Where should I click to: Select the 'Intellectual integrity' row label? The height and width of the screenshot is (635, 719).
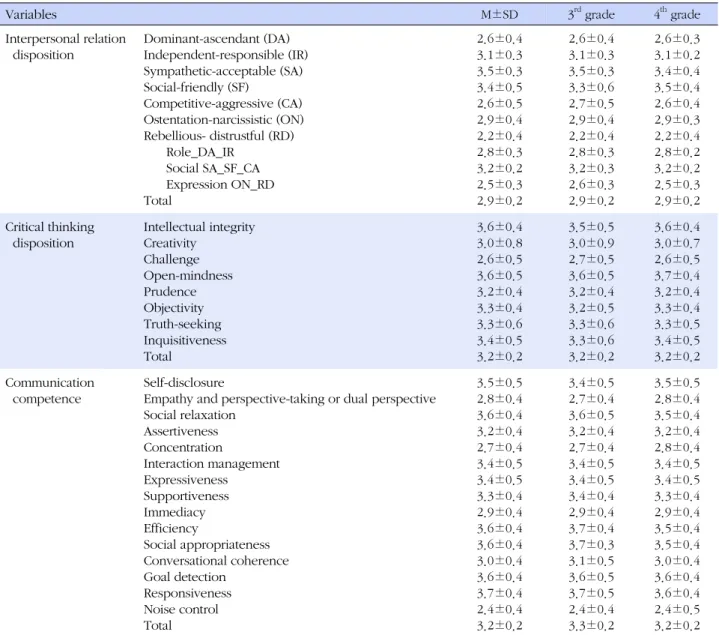(x=199, y=227)
